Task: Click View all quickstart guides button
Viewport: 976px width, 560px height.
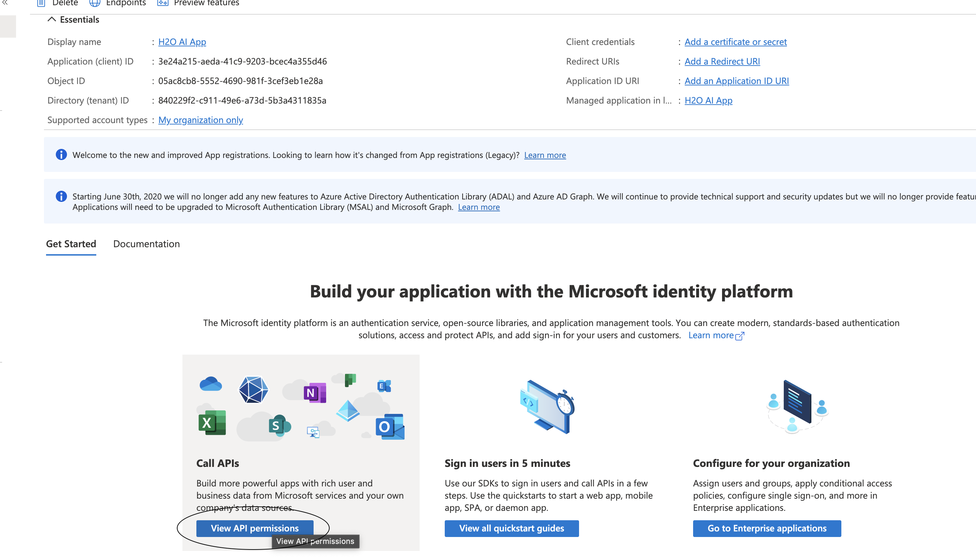Action: [512, 529]
